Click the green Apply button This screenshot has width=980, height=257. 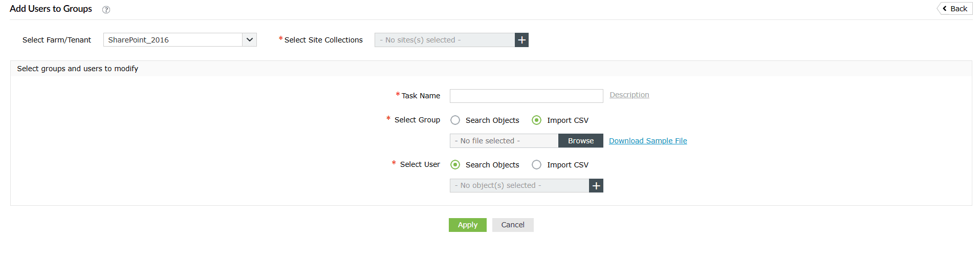(x=467, y=225)
